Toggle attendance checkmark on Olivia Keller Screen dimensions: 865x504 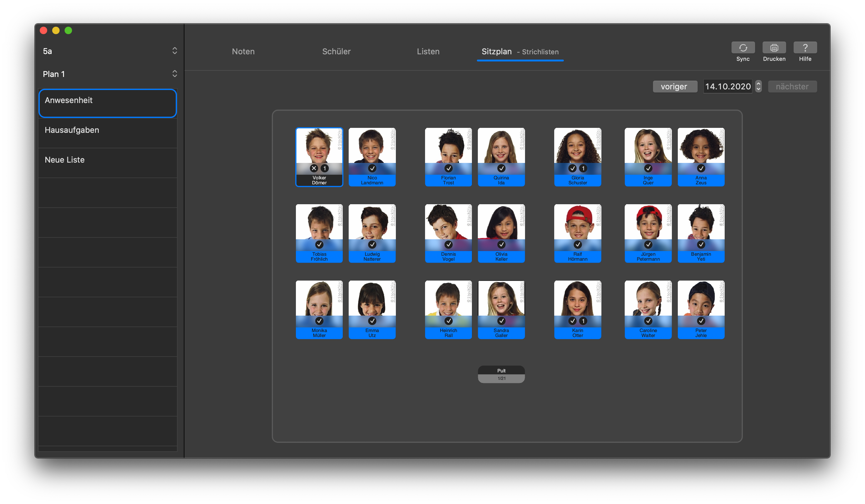click(501, 244)
